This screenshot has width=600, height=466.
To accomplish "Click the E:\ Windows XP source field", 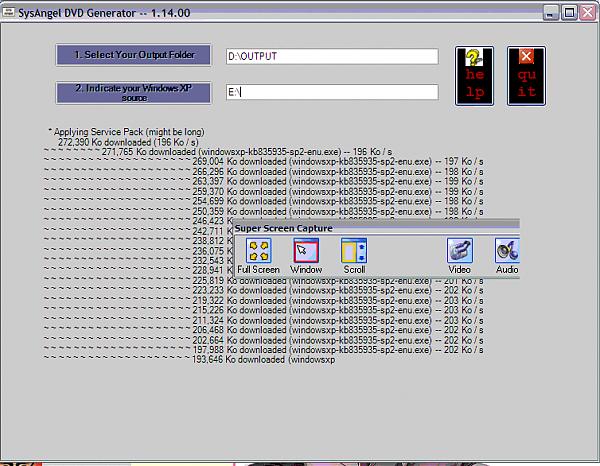I will coord(332,92).
